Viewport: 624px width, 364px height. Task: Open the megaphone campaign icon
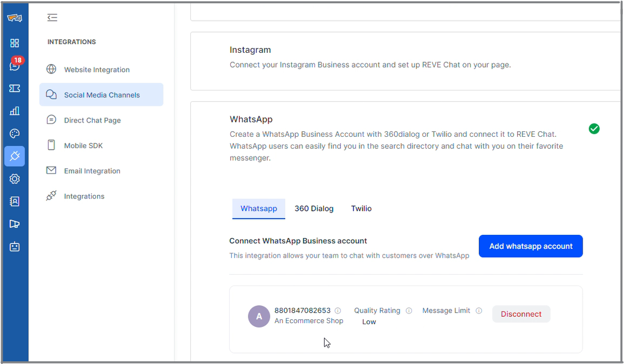[14, 224]
